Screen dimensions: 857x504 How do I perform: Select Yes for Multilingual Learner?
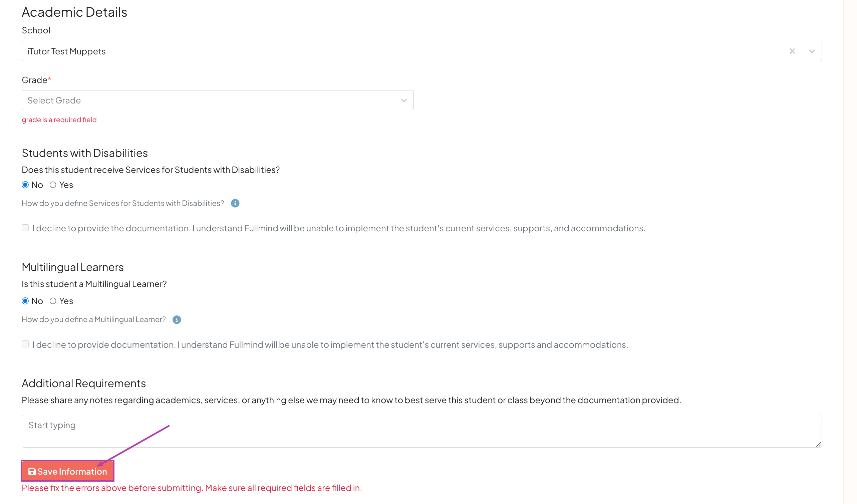coord(53,301)
